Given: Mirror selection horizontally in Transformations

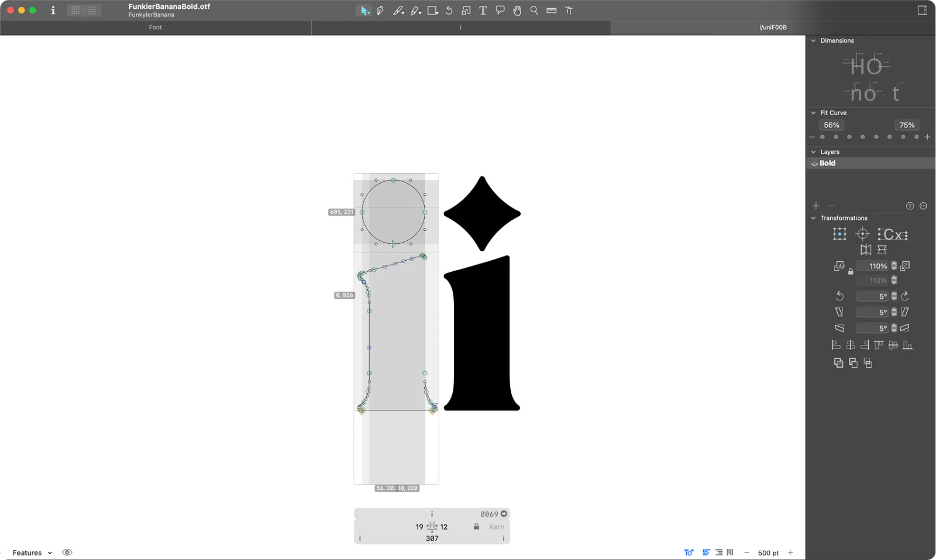Looking at the screenshot, I should [866, 250].
